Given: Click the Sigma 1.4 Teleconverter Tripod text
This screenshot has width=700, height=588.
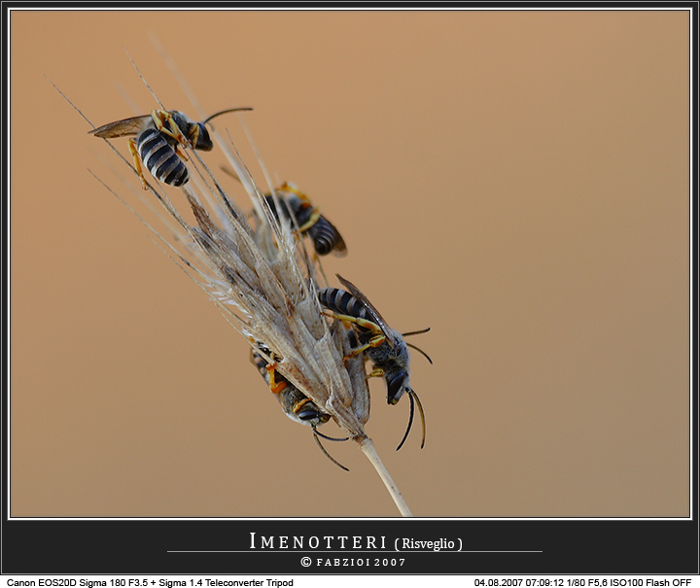Looking at the screenshot, I should [x=230, y=582].
